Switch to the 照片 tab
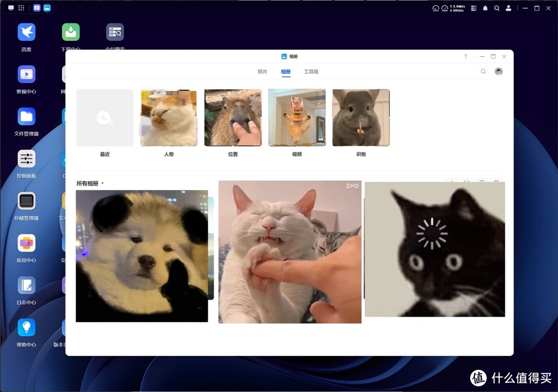558x392 pixels. pos(262,71)
